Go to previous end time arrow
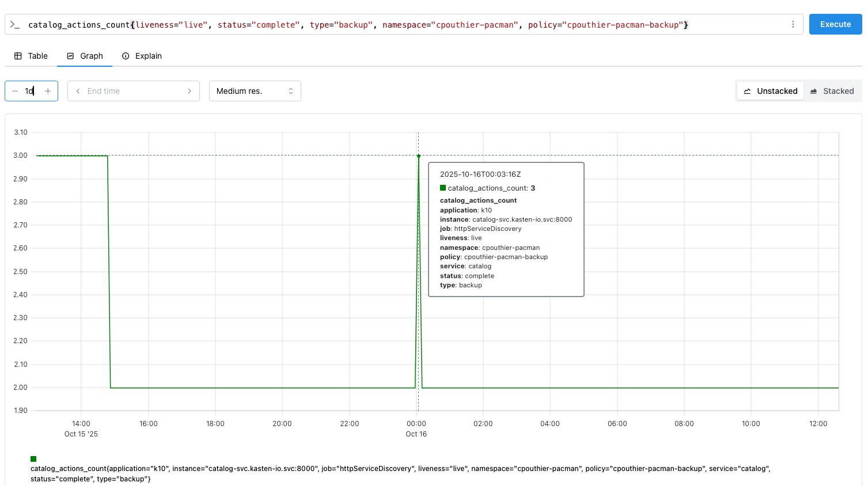Viewport: 868px width, 486px height. click(78, 91)
